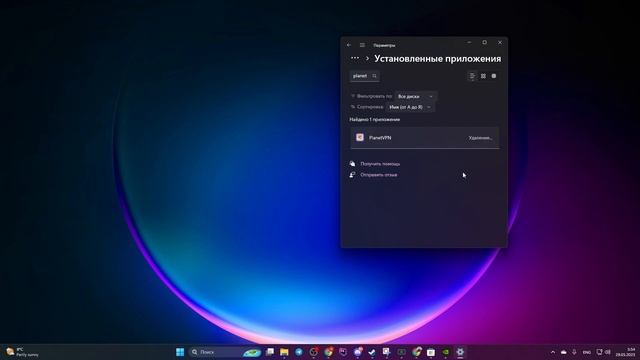Open the Windows Start menu
The width and height of the screenshot is (640, 360).
(x=180, y=352)
